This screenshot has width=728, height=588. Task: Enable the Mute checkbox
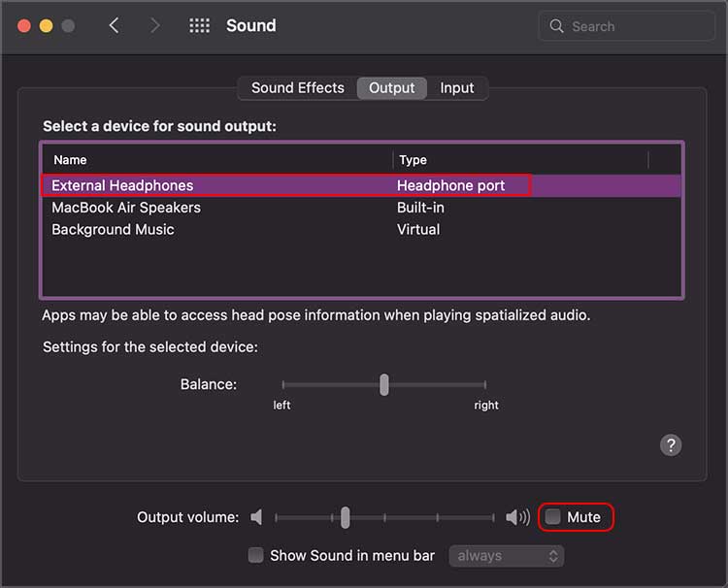tap(553, 517)
